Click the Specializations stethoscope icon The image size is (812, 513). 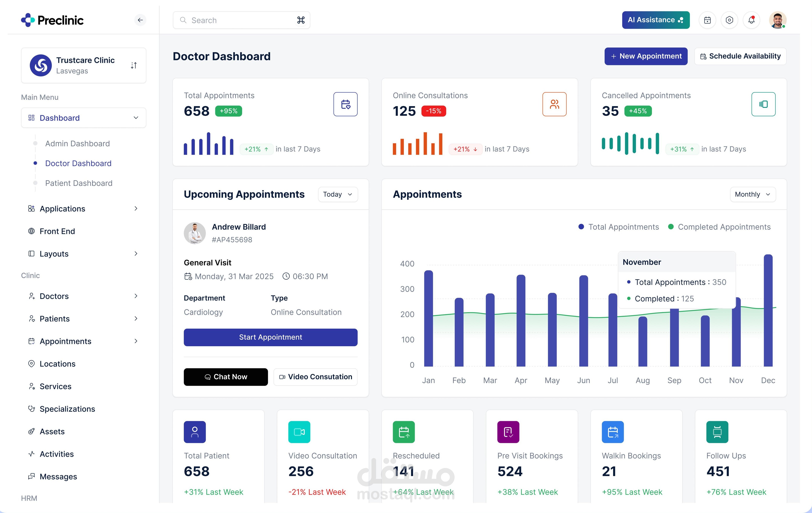click(31, 409)
